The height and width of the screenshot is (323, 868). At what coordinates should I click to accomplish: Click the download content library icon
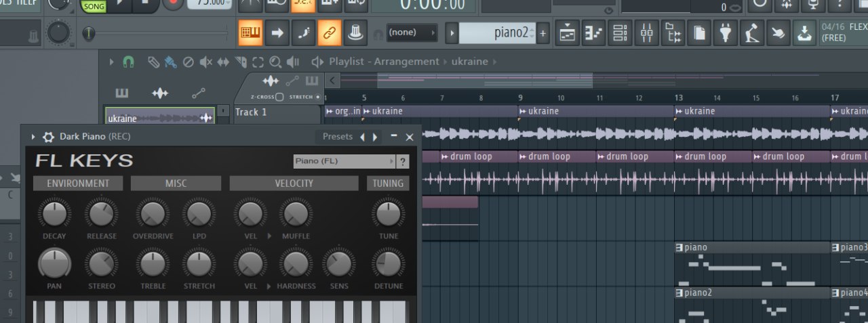pyautogui.click(x=804, y=33)
